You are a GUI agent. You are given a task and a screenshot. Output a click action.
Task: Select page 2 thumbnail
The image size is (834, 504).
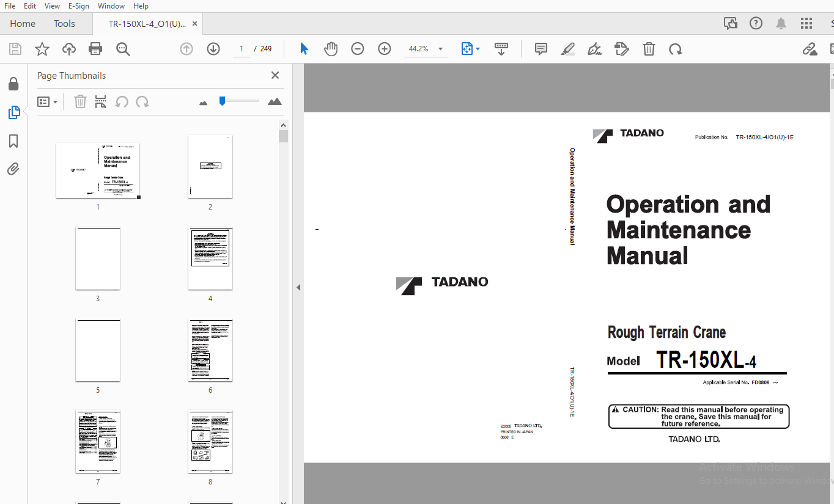(x=210, y=167)
